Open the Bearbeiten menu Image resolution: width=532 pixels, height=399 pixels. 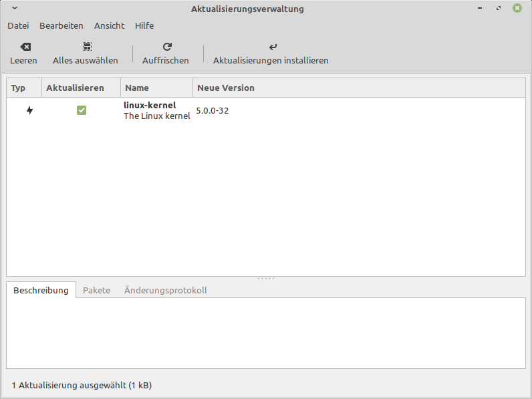click(61, 26)
